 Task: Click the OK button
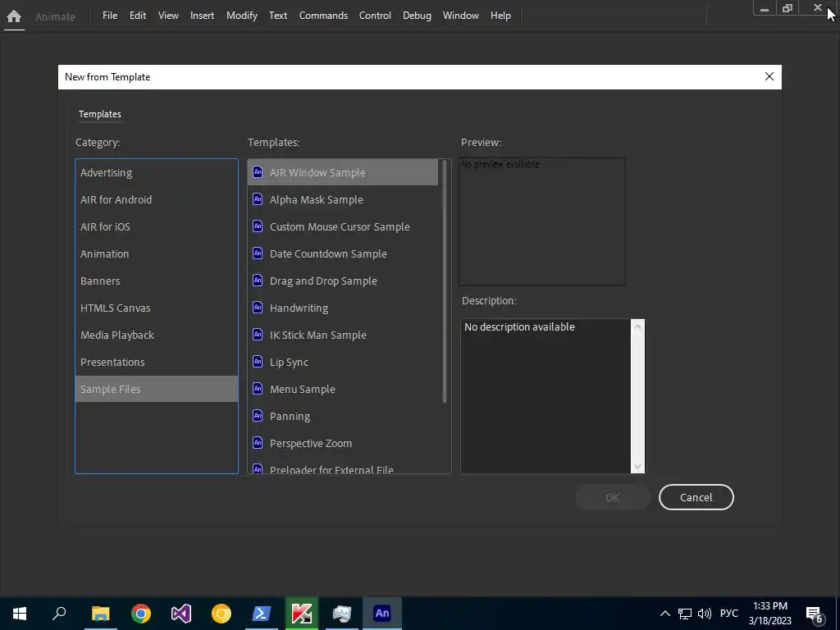tap(612, 497)
